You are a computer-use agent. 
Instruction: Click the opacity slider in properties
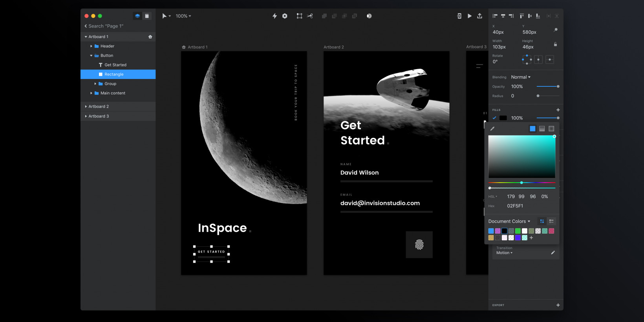click(548, 86)
